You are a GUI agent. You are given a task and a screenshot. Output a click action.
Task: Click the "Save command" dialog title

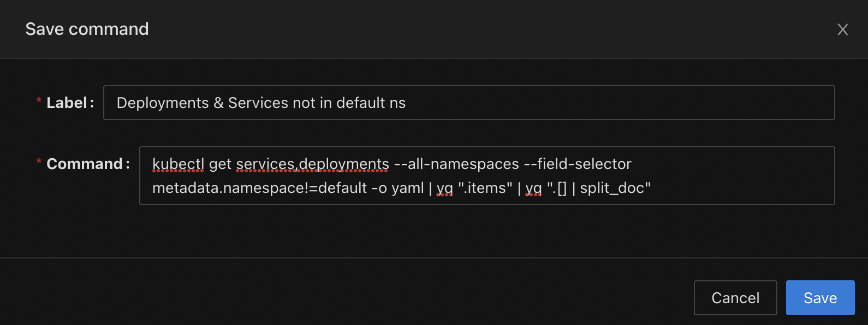click(x=87, y=29)
